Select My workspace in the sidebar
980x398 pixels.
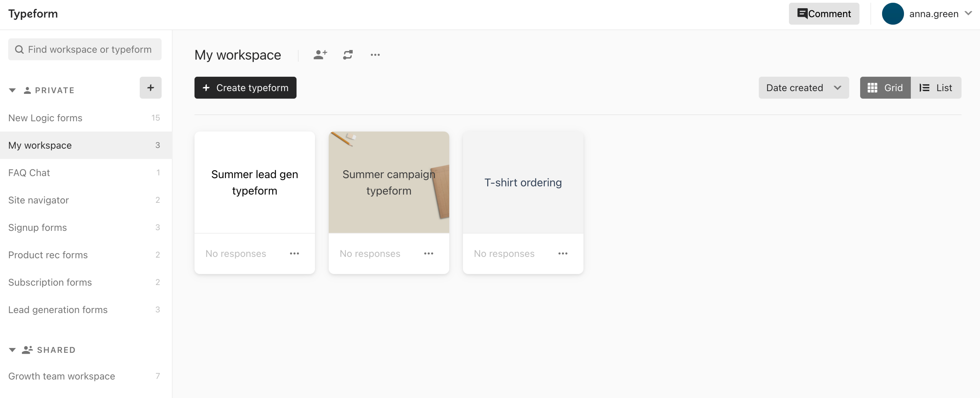point(86,145)
